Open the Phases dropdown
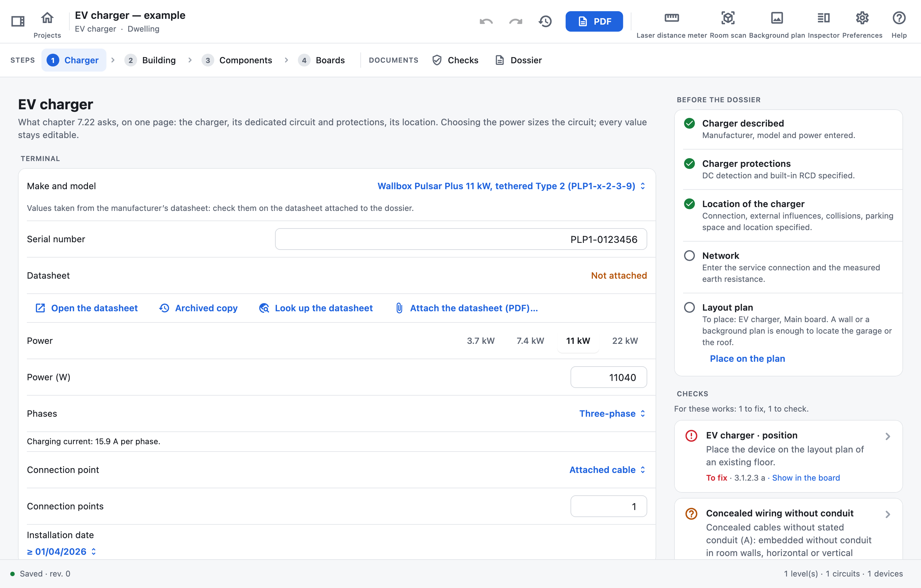This screenshot has width=921, height=588. click(x=612, y=414)
